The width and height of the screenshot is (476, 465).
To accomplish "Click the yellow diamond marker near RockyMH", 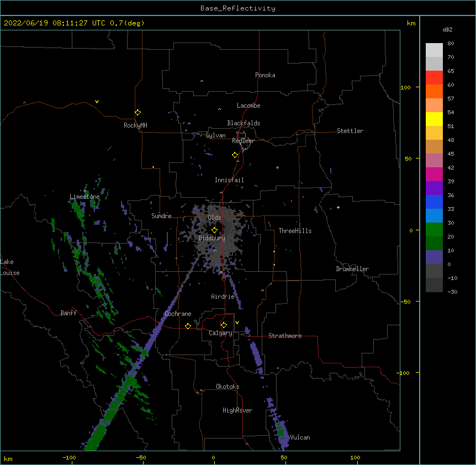I will coord(137,112).
